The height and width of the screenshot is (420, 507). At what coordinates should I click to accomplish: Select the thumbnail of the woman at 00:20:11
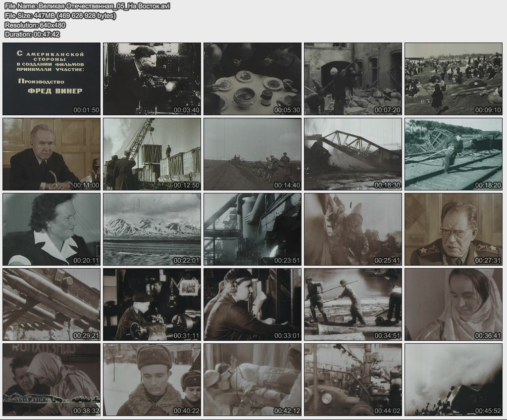click(x=51, y=229)
